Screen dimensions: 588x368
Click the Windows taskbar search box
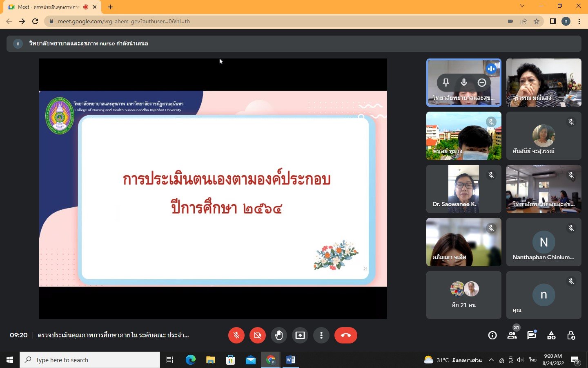pos(90,360)
